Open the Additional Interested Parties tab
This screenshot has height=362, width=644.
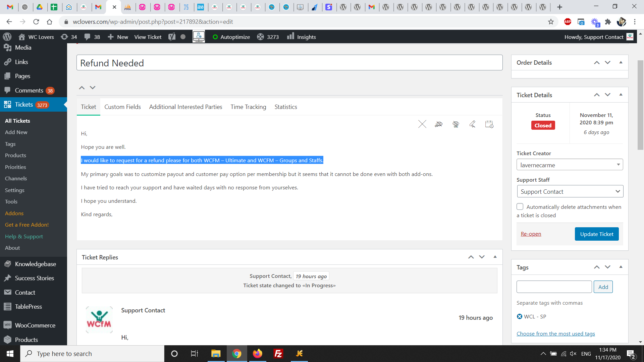point(185,107)
